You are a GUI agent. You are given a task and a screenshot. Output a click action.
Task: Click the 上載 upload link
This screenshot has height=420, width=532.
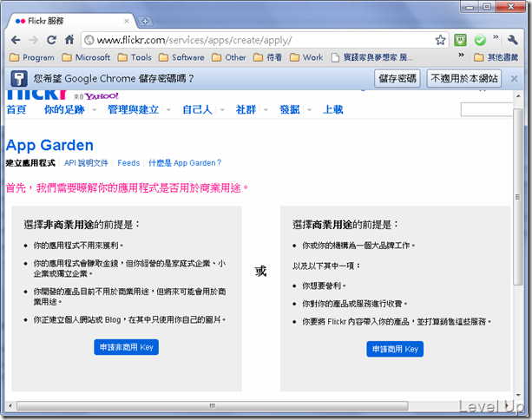[x=333, y=109]
